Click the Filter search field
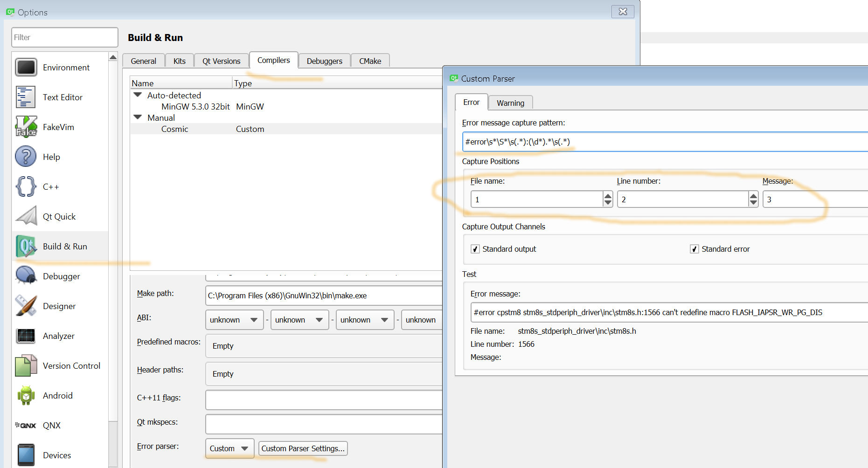Screen dimensions: 868x468 (65, 37)
